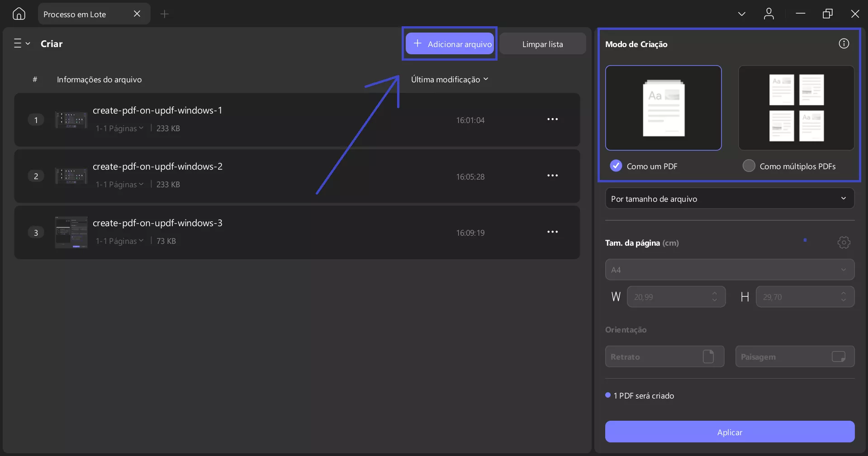Select the Como múltiplos PDFs option

point(749,166)
